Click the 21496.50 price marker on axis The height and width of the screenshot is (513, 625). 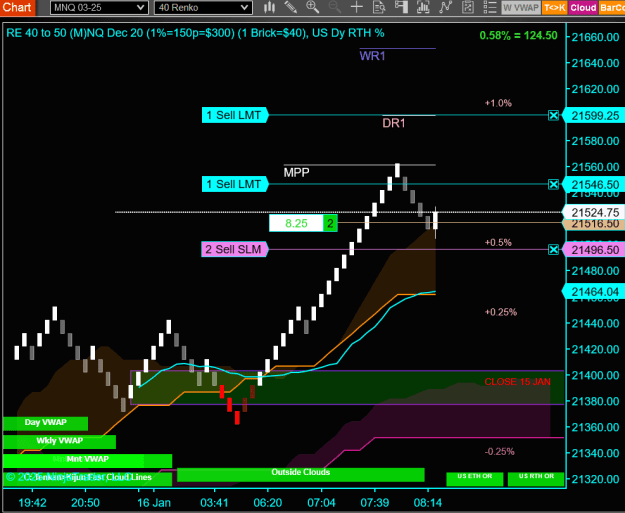(595, 250)
